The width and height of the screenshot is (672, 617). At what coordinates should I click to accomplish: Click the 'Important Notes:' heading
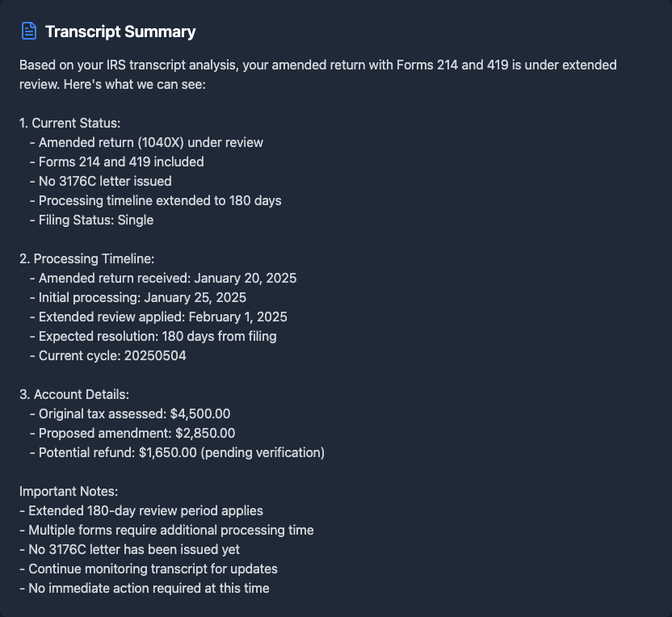tap(69, 491)
